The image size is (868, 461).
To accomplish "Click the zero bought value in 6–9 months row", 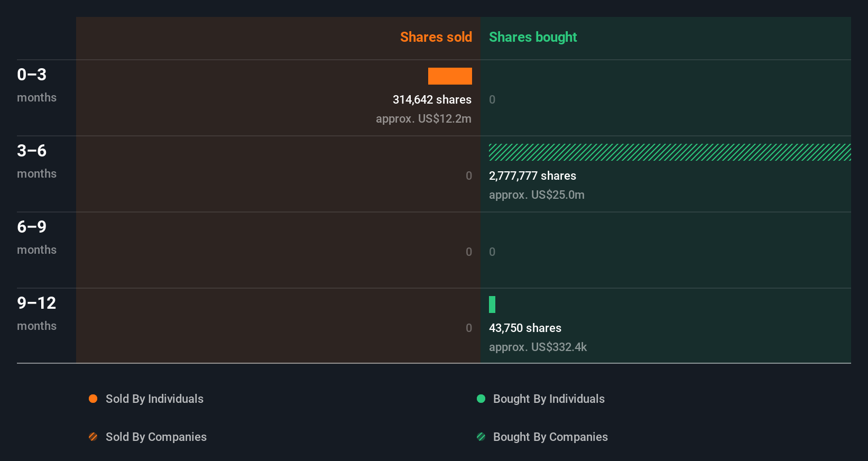I will pos(492,252).
